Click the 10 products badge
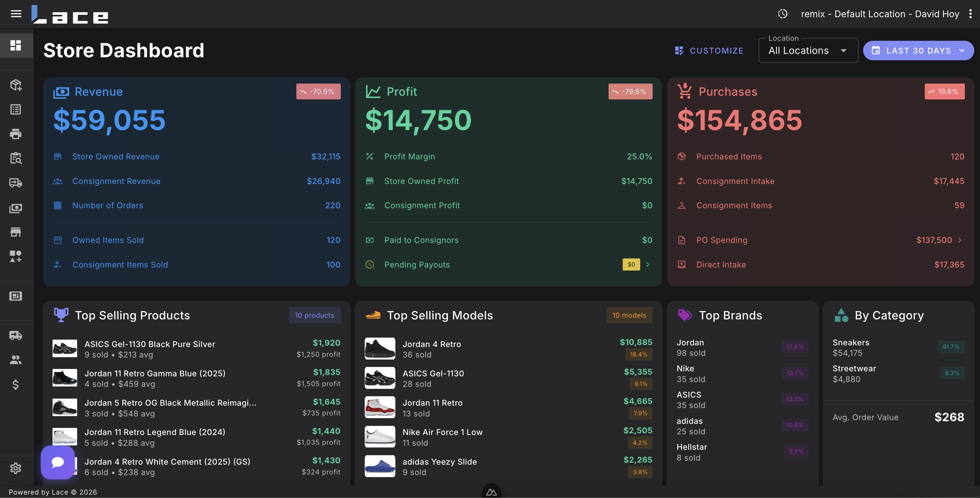Viewport: 980px width, 498px height. [315, 315]
